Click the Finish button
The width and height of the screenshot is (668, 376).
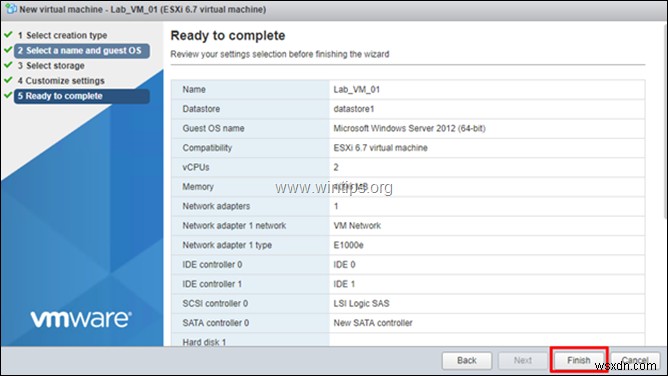[x=579, y=360]
